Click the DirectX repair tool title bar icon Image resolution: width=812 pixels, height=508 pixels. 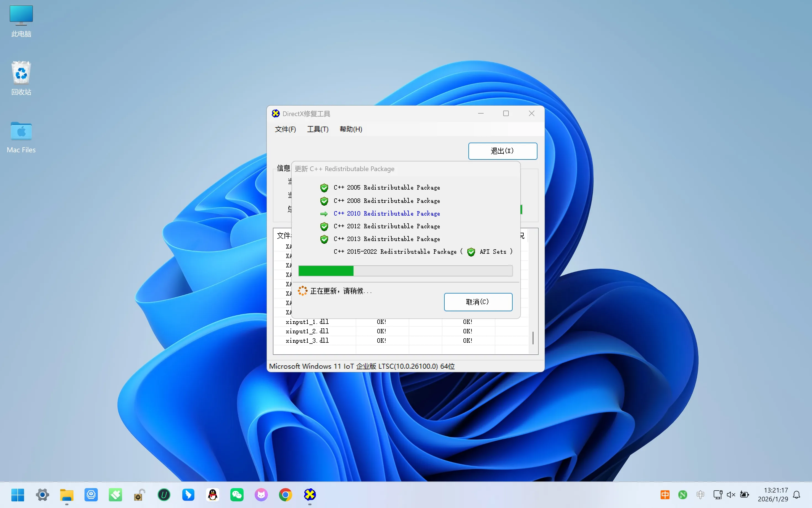[276, 114]
